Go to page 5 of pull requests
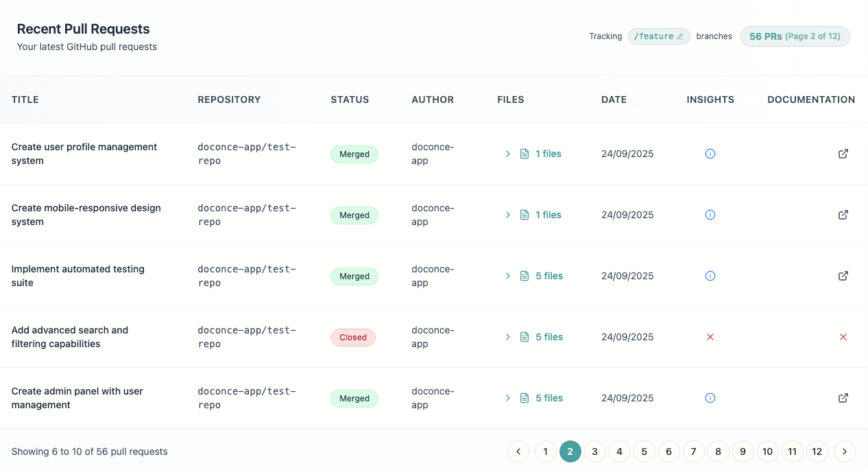The width and height of the screenshot is (868, 470). (x=644, y=451)
